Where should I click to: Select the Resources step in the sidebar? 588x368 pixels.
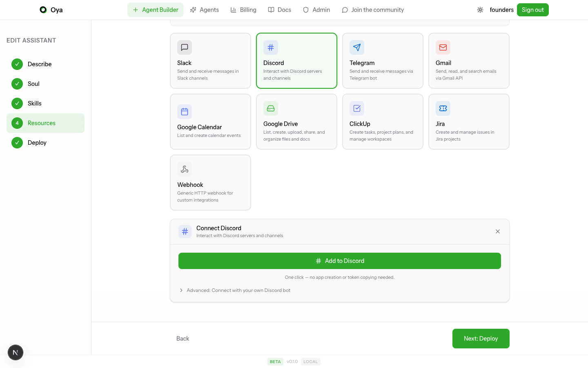tap(41, 123)
